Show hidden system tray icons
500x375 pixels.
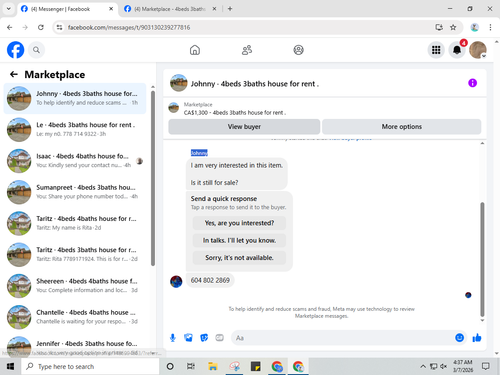423,367
